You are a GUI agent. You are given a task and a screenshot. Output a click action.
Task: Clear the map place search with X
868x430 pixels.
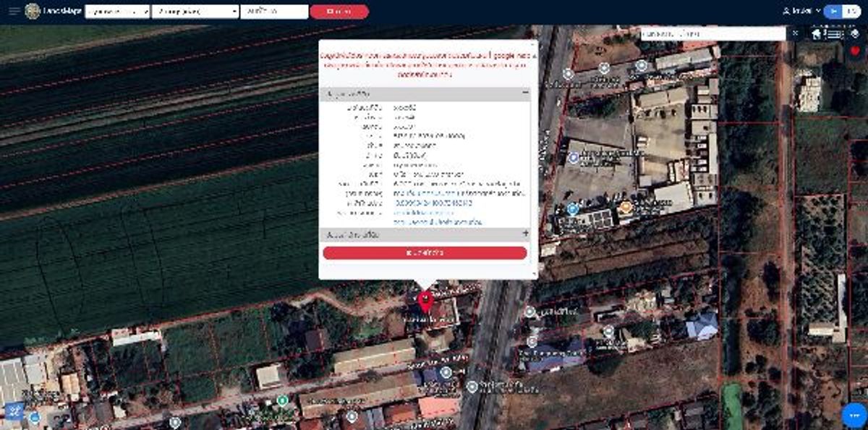(795, 33)
